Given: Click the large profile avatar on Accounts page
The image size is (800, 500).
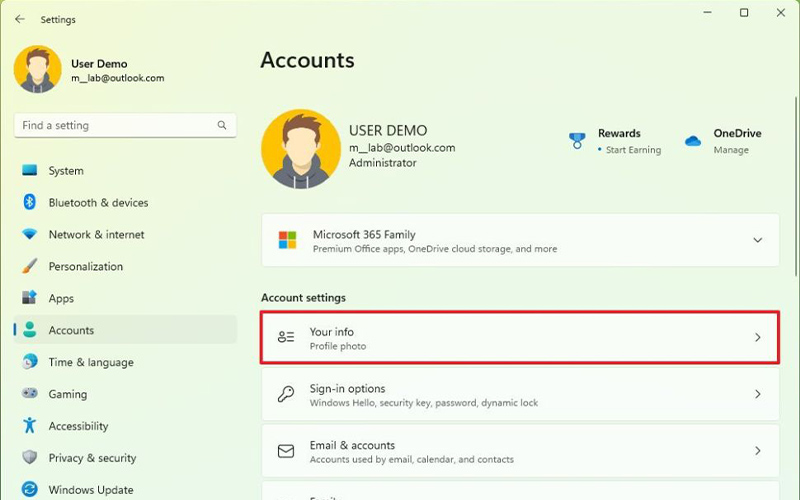Looking at the screenshot, I should click(x=301, y=149).
